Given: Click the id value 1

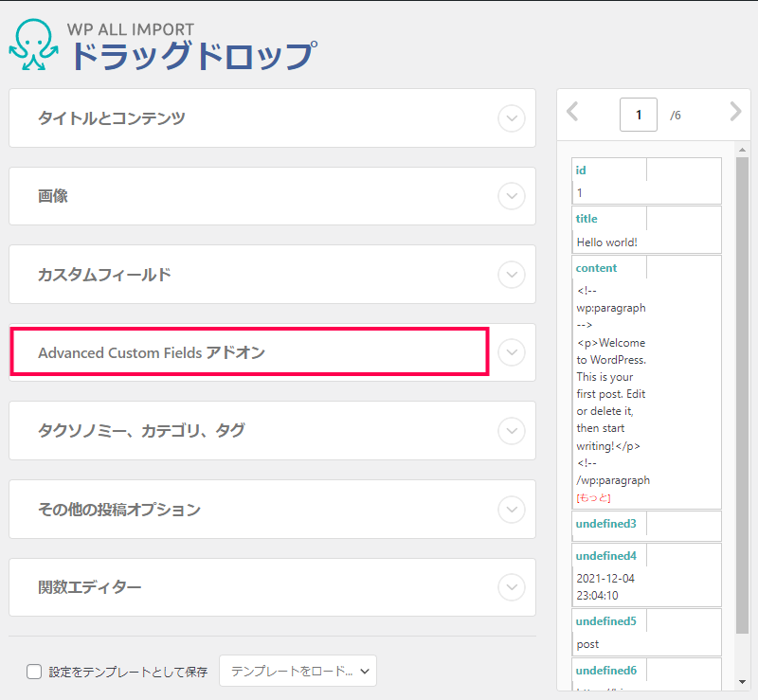Looking at the screenshot, I should [580, 193].
